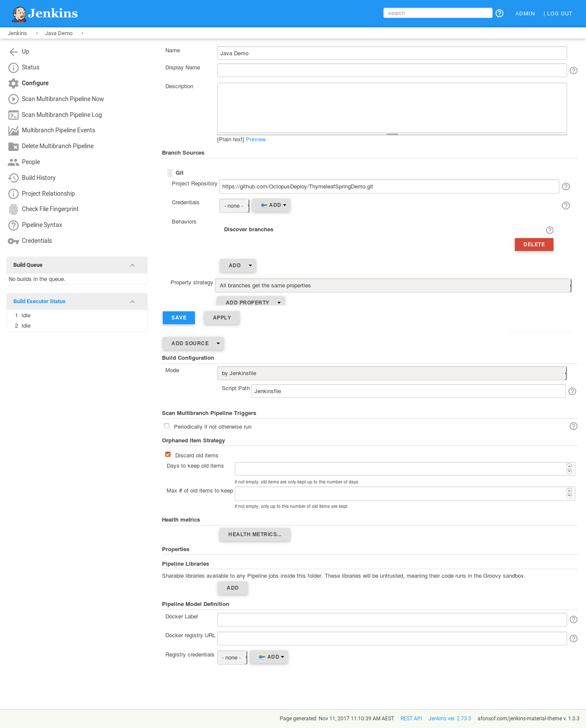Screen dimensions: 586x728
Task: Open the Property strategy dropdown
Action: [x=393, y=286]
